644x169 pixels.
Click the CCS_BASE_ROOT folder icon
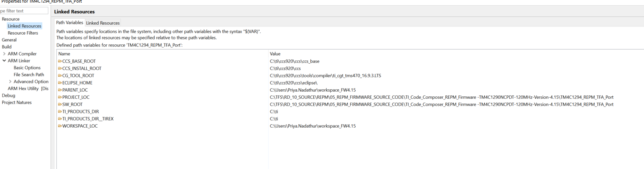click(60, 61)
